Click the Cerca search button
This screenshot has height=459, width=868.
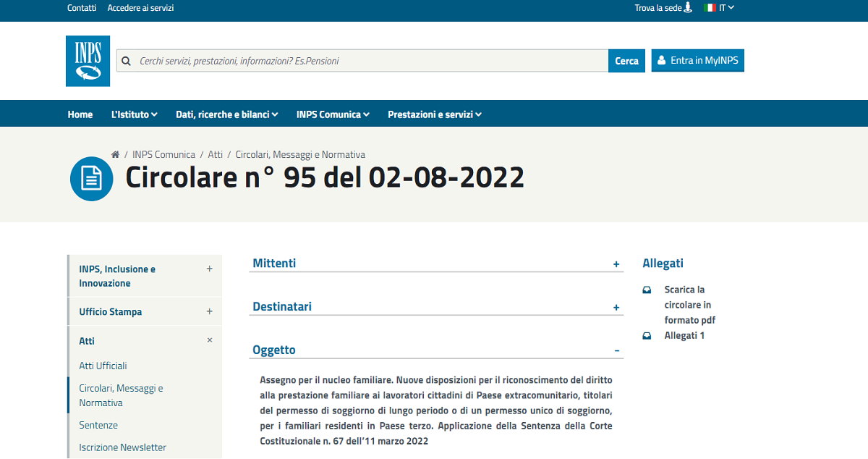626,61
